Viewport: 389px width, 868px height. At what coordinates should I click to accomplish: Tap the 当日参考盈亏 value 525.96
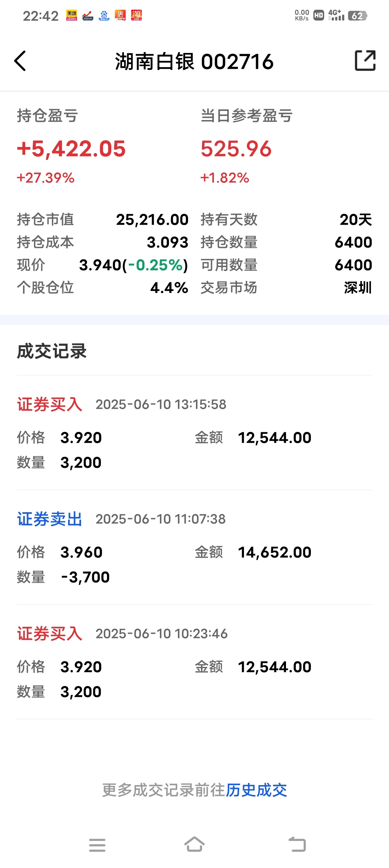(236, 149)
